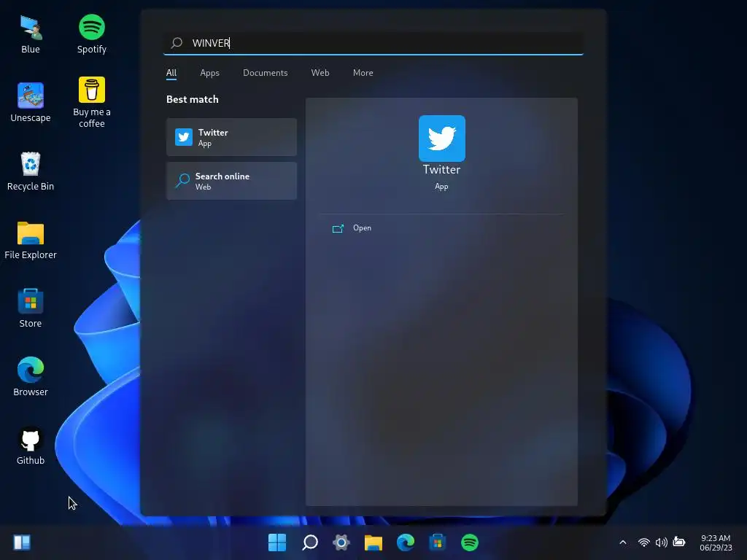Open the Blue desktop icon
747x560 pixels.
tap(31, 34)
